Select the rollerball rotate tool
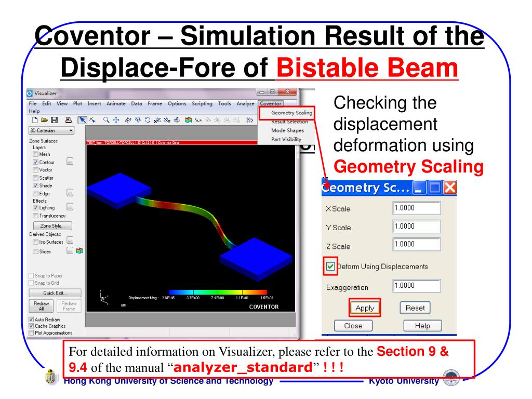Screen dimensions: 532x399 138,120
